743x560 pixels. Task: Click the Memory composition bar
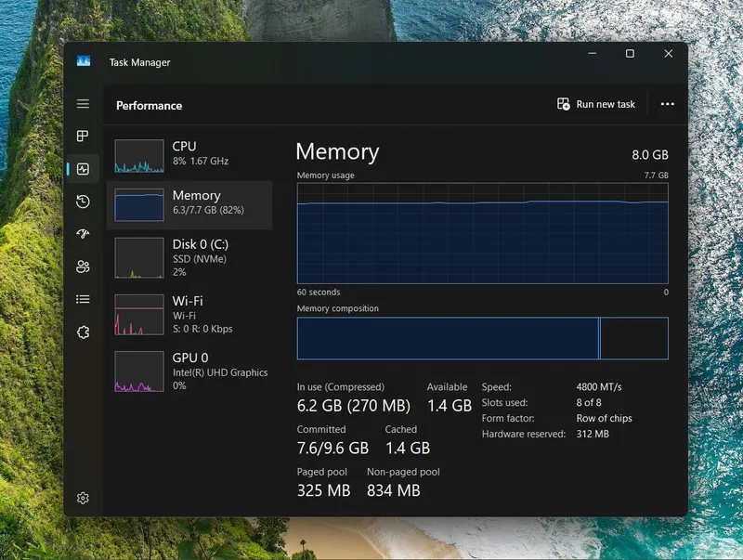[x=482, y=338]
